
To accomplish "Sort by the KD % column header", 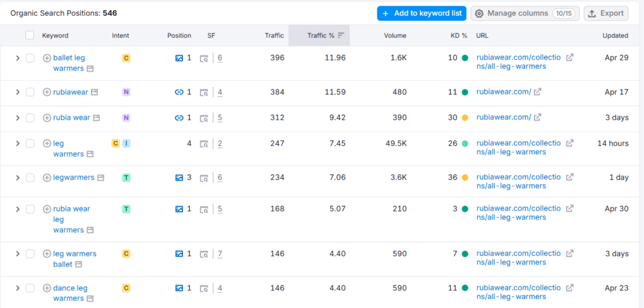I will click(x=458, y=35).
